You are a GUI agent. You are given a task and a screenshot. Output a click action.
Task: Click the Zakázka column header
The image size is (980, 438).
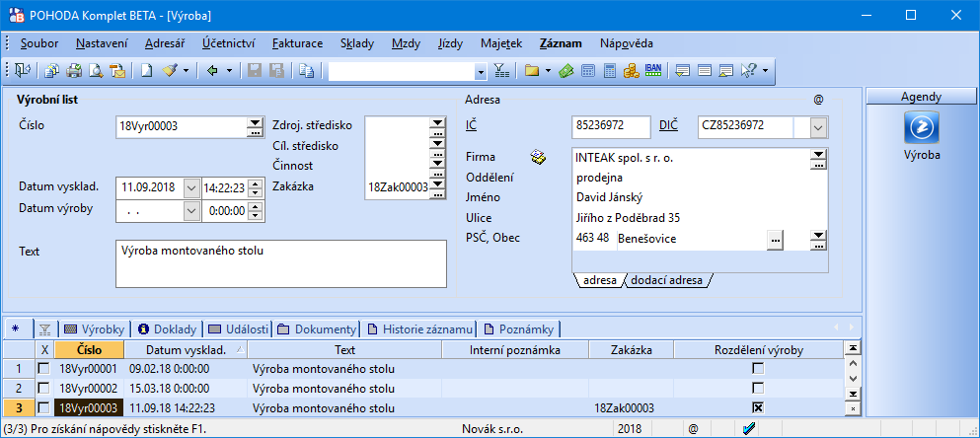tap(632, 350)
